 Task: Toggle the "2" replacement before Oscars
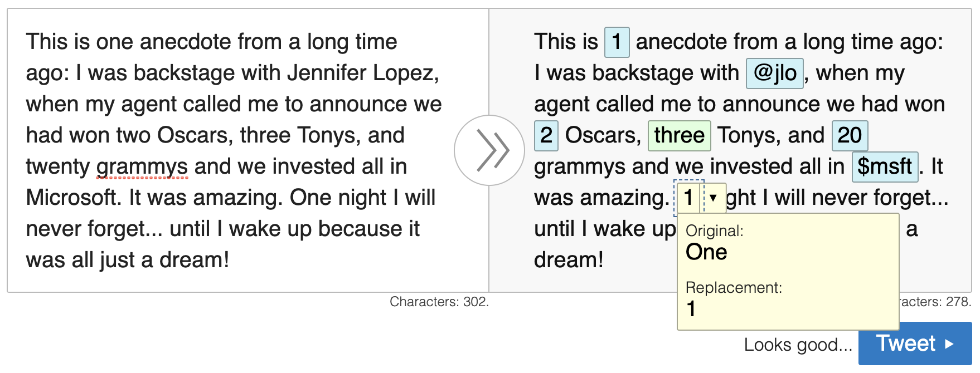point(546,135)
